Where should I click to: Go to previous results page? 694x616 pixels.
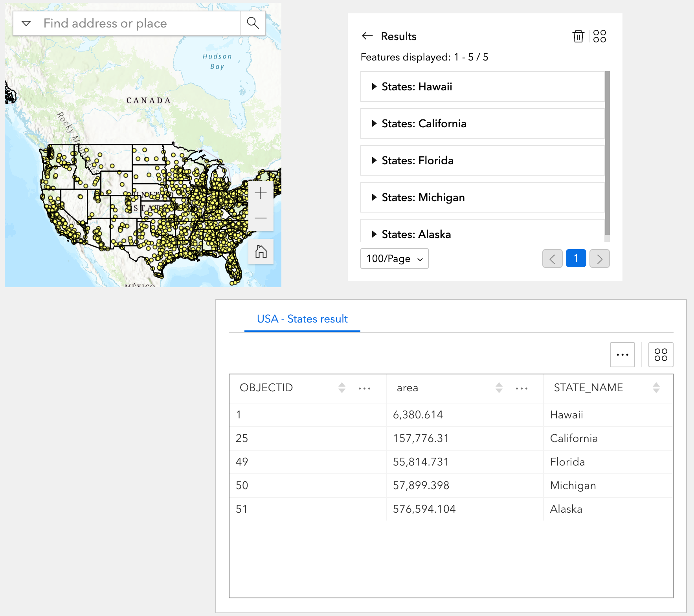[552, 258]
